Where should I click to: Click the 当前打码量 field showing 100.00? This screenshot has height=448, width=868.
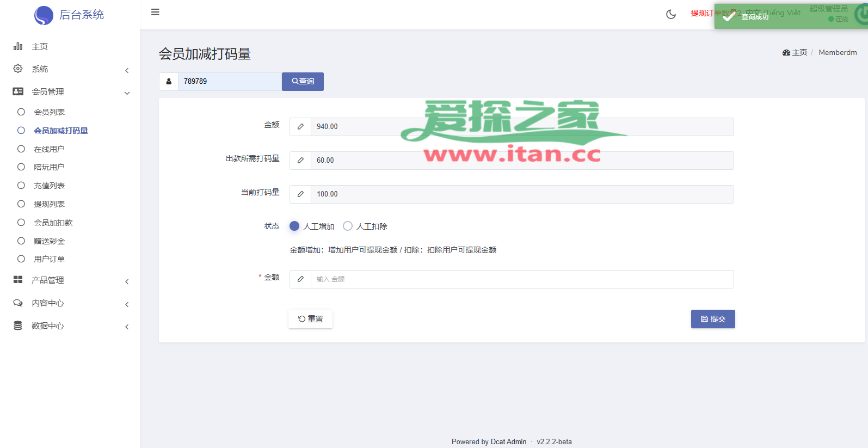[x=522, y=194]
